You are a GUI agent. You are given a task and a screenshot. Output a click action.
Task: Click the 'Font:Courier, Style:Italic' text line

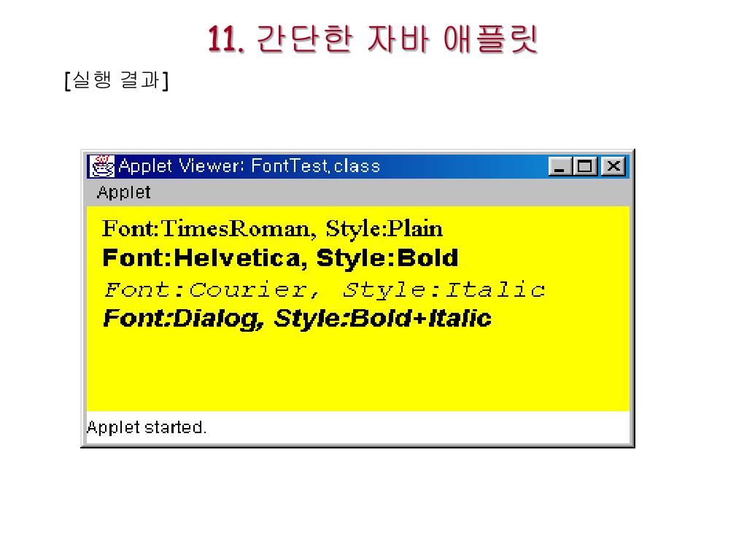(x=325, y=289)
